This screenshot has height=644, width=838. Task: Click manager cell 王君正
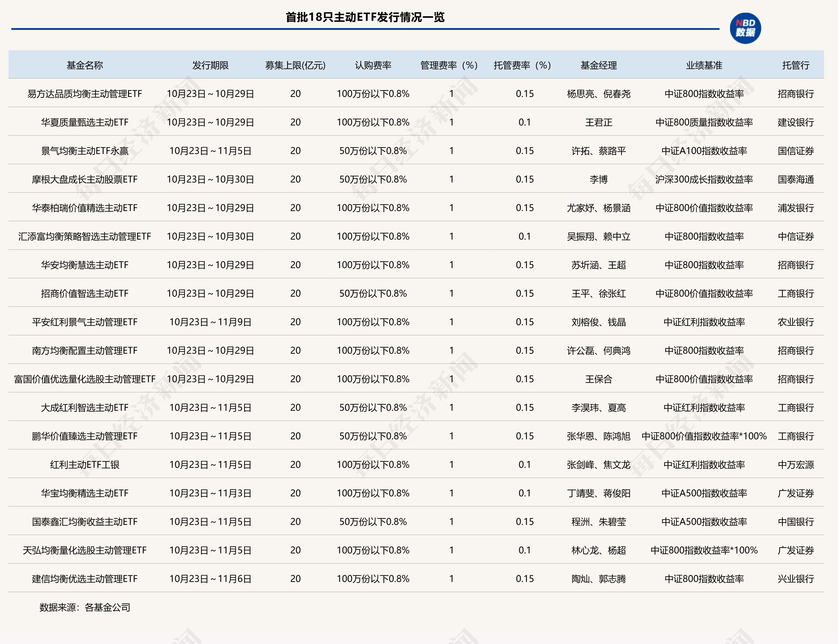pos(598,122)
